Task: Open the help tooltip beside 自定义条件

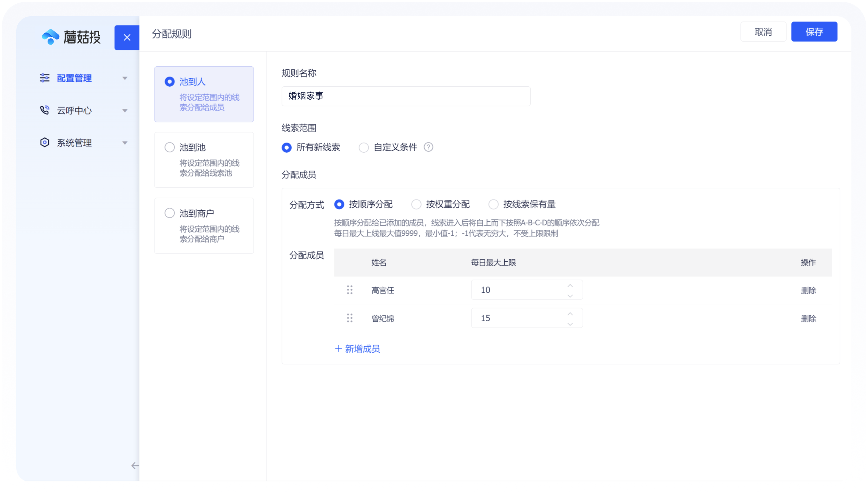Action: [428, 147]
